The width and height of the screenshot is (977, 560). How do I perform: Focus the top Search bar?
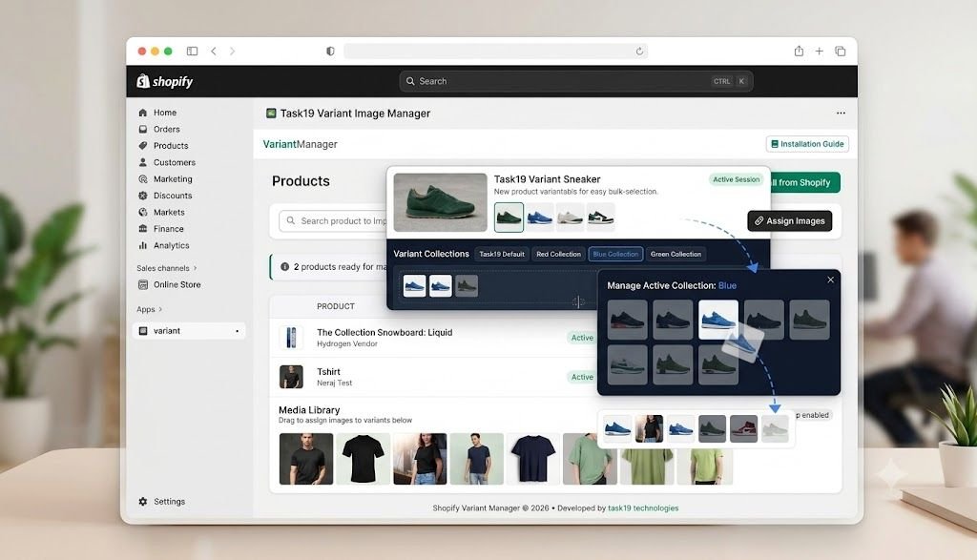tap(575, 81)
